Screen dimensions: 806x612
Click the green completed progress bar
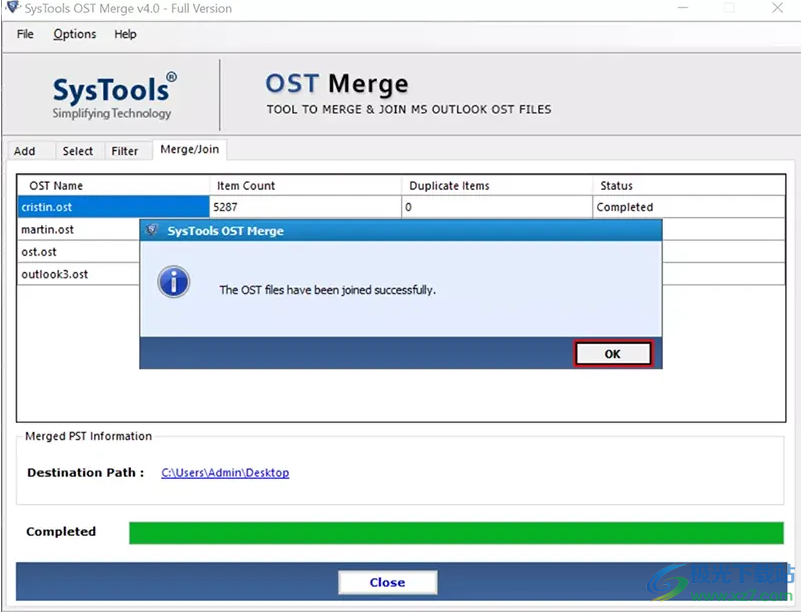tap(456, 532)
